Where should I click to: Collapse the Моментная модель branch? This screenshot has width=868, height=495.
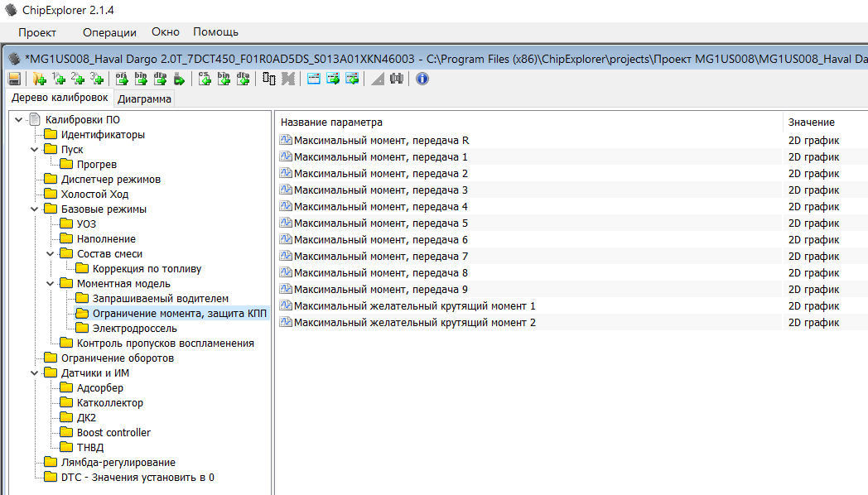tap(50, 284)
